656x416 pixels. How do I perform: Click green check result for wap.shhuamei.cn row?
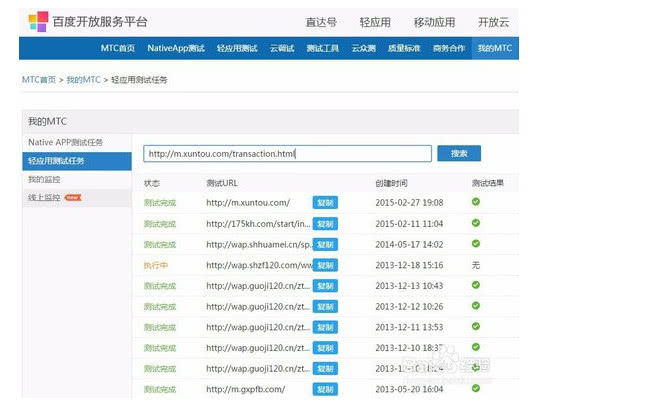[476, 244]
